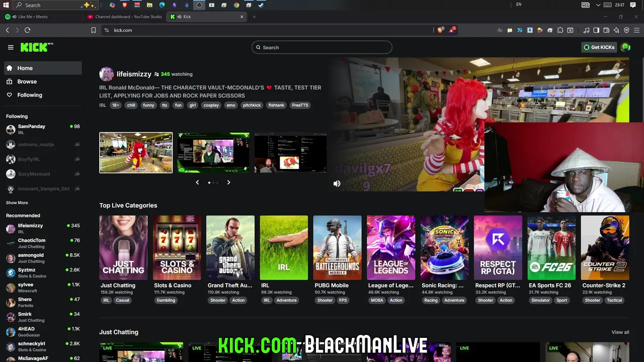
Task: Open the Grand Theft Auto category card
Action: click(x=230, y=248)
